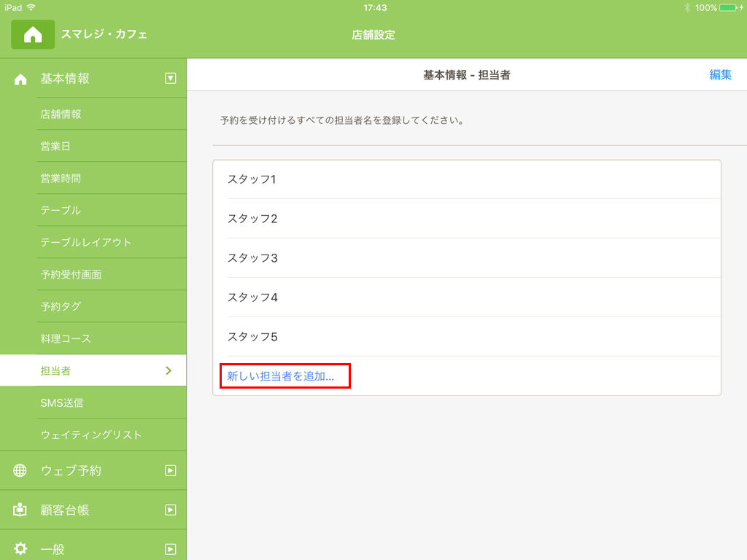Tap the Bluetooth icon in status bar
This screenshot has width=747, height=560.
pos(687,7)
